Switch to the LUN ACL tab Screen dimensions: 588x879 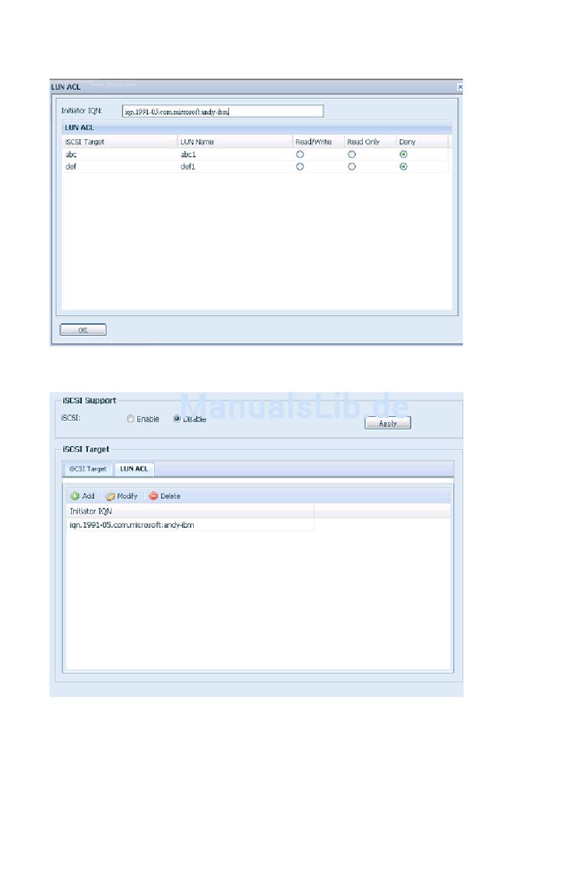point(134,469)
